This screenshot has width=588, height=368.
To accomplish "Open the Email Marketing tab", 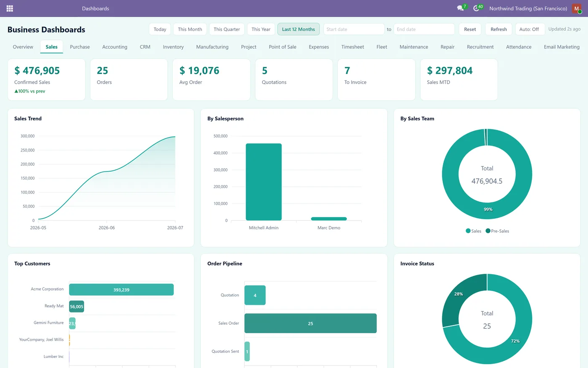I will point(562,47).
